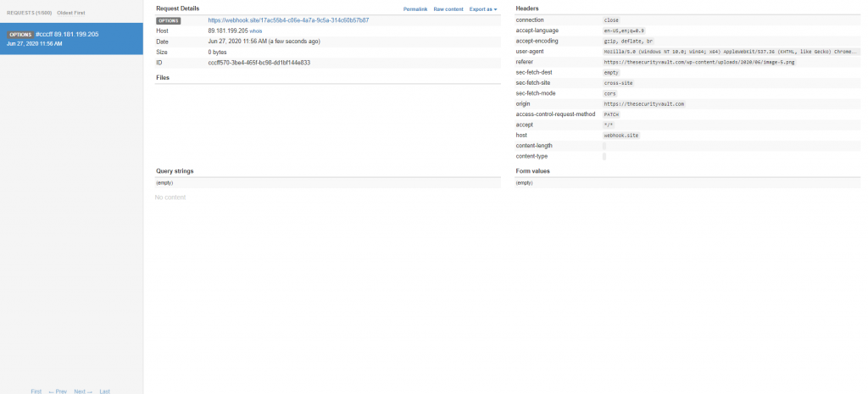This screenshot has height=394, width=868.
Task: Select sec-fetch-site value cross-site
Action: point(618,83)
